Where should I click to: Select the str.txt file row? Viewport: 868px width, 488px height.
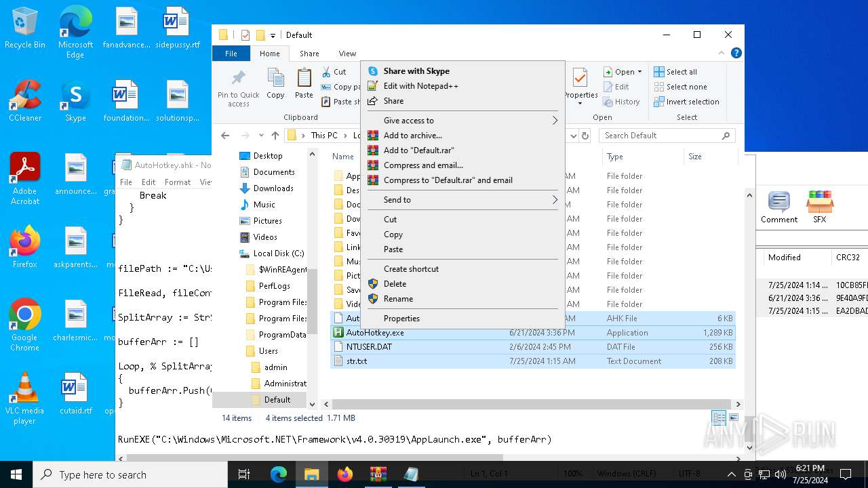[533, 361]
